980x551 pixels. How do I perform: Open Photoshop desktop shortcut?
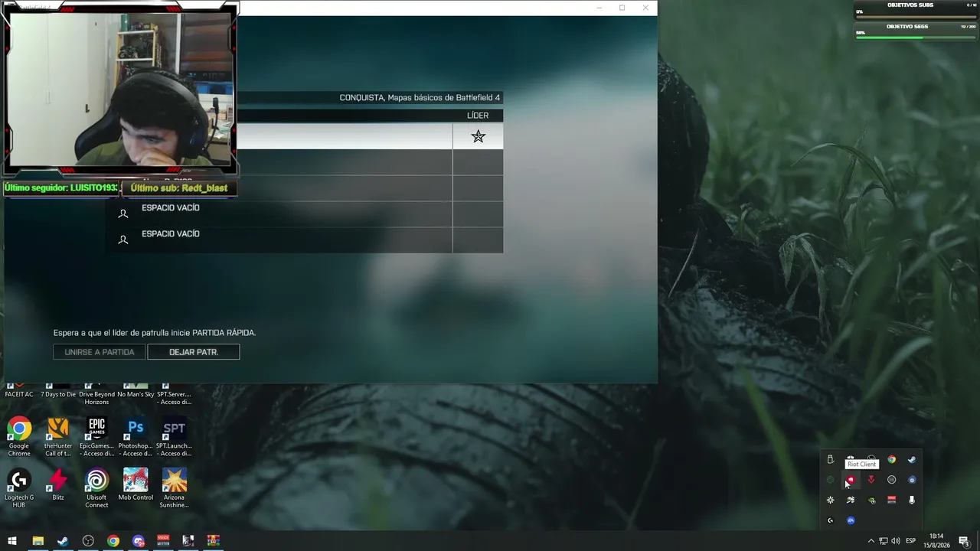coord(136,438)
